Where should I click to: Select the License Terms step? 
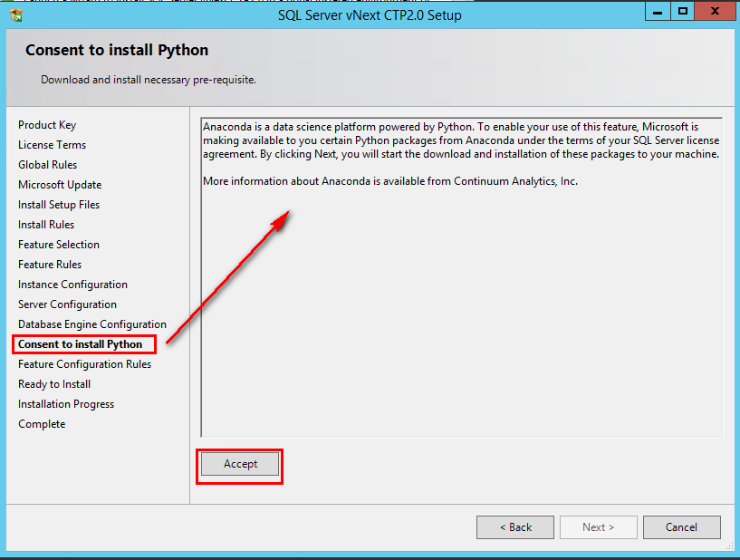(52, 145)
